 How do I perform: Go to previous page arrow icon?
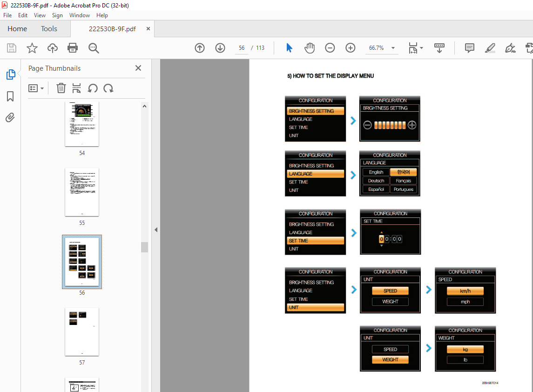200,48
